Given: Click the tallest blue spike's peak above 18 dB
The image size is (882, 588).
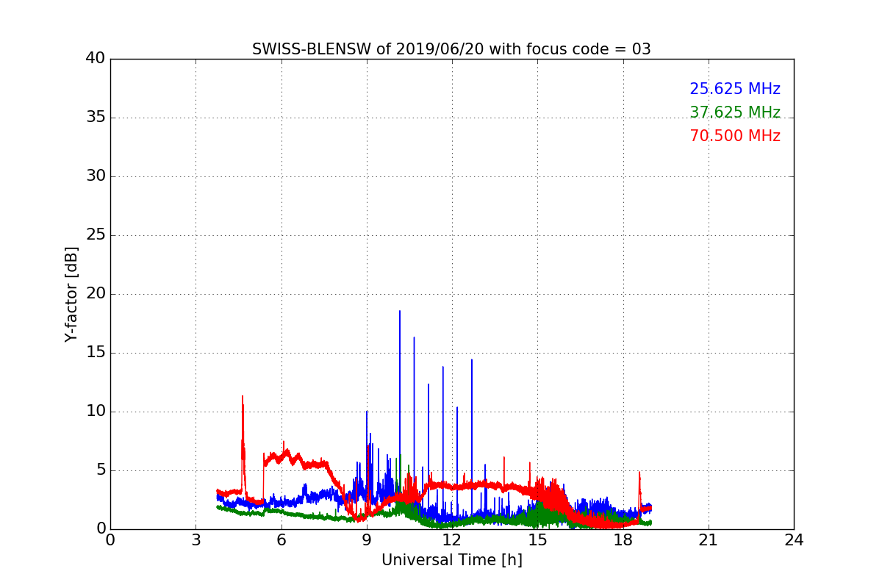Looking at the screenshot, I should point(400,311).
